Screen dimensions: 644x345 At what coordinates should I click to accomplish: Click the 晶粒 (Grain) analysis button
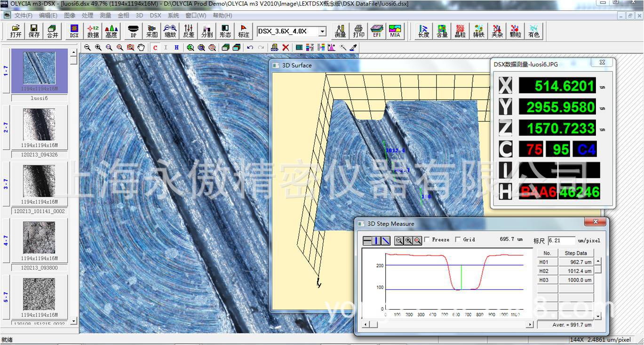coord(460,31)
